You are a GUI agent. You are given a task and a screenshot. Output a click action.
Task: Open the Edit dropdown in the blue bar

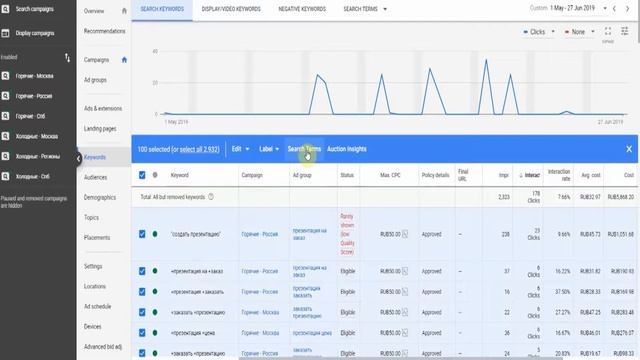tap(240, 149)
